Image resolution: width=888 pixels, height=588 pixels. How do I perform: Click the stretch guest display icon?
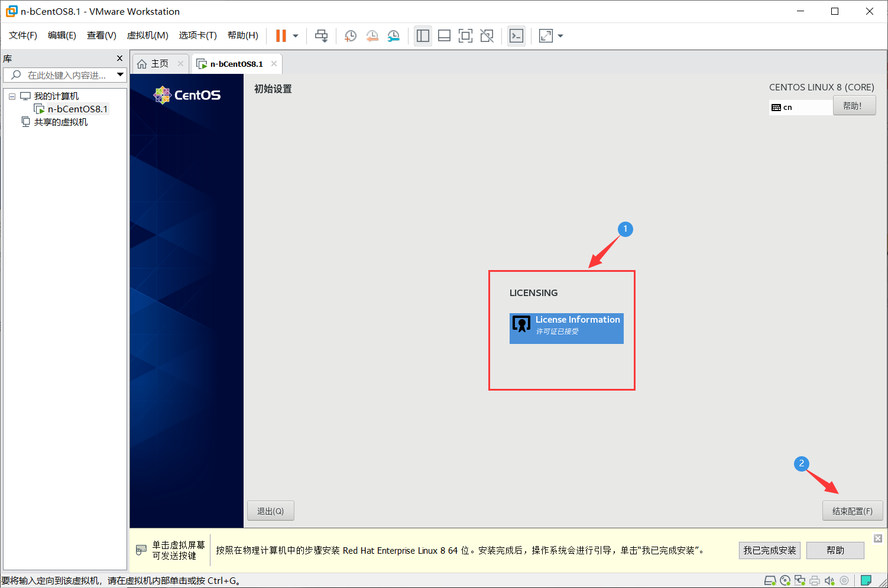[x=546, y=36]
